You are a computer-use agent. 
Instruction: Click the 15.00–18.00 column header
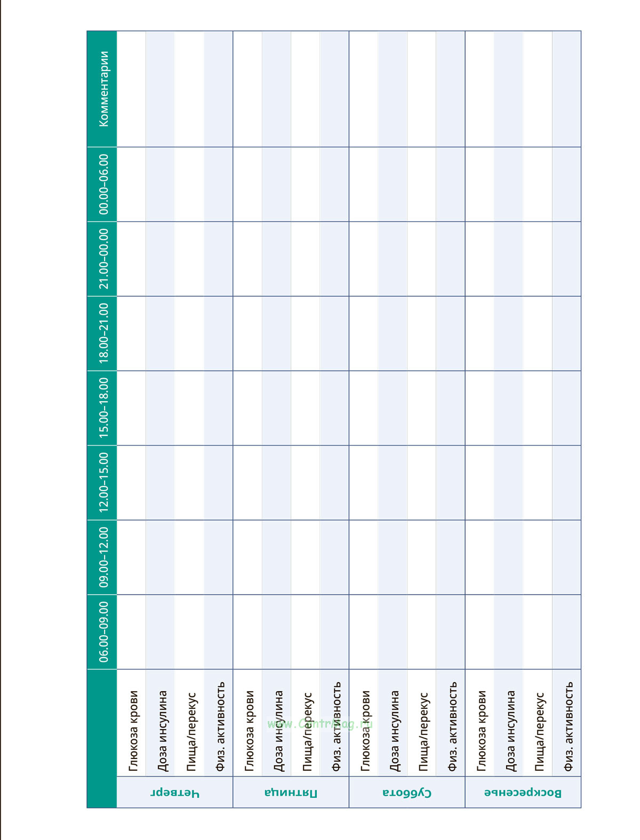click(x=103, y=408)
